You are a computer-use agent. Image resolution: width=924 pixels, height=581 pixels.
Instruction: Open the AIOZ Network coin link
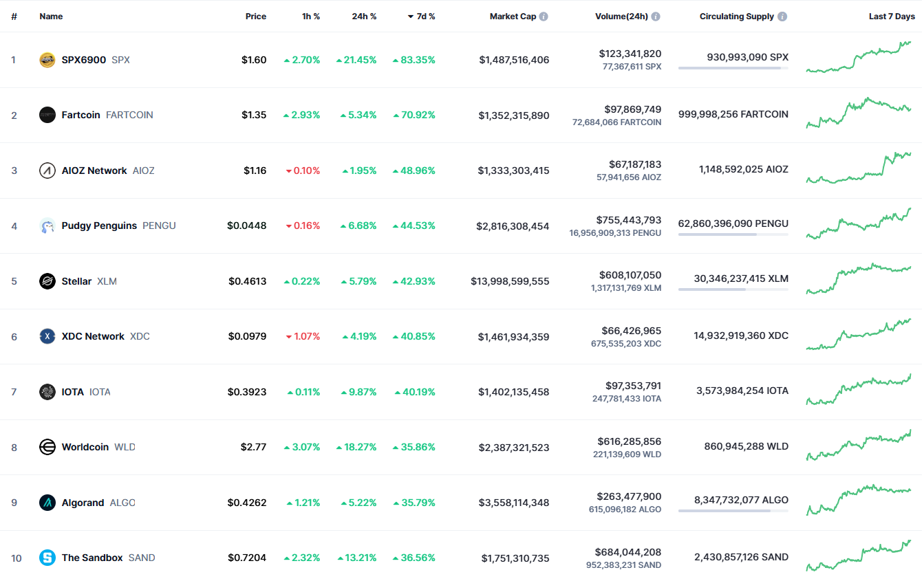(x=96, y=171)
